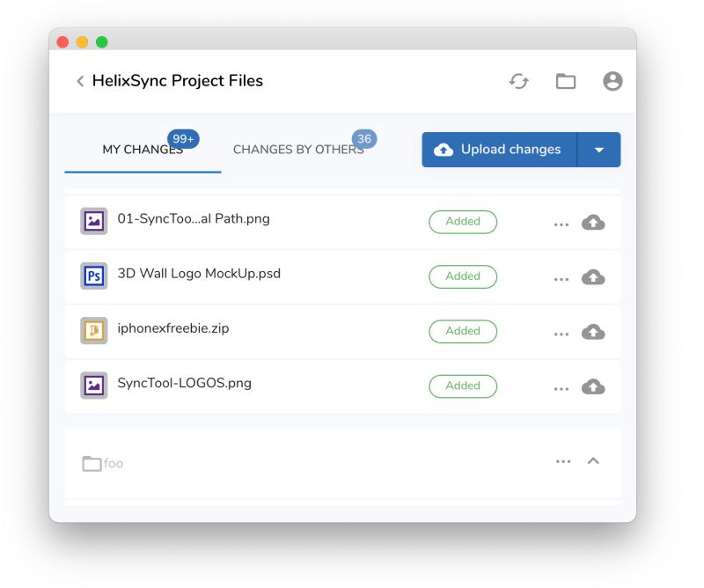Collapse the foo folder section
The height and width of the screenshot is (588, 704).
[x=592, y=460]
